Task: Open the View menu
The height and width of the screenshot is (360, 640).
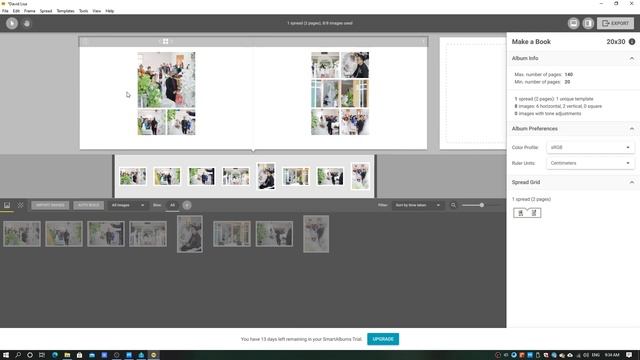Action: (x=96, y=11)
